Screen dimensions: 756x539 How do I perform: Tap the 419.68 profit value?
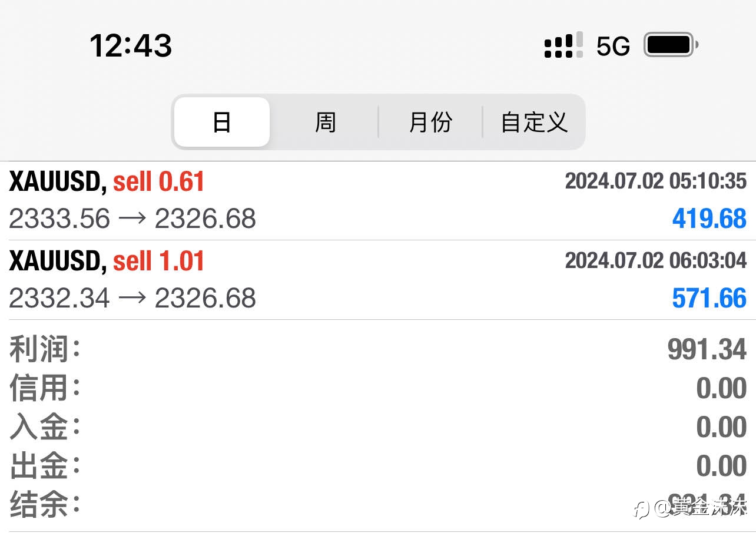coord(709,219)
